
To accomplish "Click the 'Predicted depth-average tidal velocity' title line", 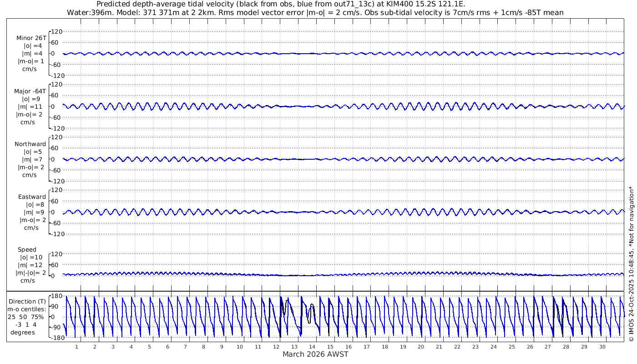I will [281, 4].
